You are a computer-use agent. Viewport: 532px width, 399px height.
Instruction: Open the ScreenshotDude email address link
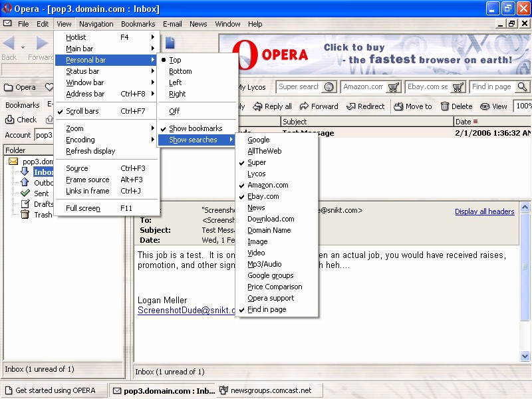pos(186,310)
